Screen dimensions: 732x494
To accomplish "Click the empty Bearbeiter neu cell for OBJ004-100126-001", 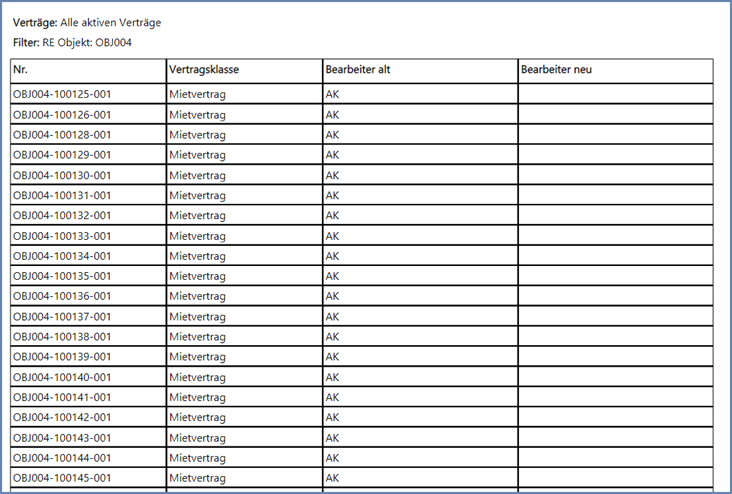I will coord(615,115).
